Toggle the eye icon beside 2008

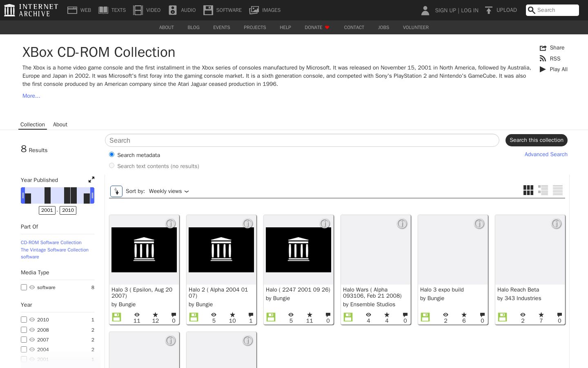(32, 330)
